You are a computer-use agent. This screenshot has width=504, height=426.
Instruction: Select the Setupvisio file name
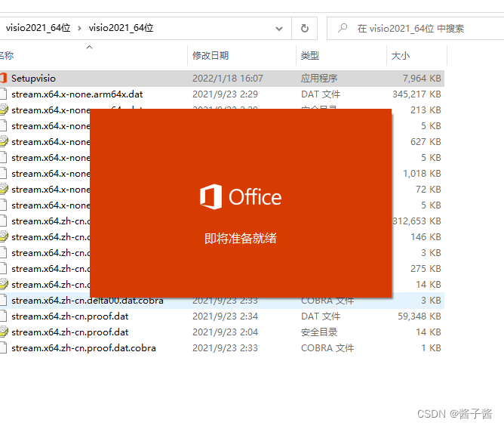tap(33, 79)
